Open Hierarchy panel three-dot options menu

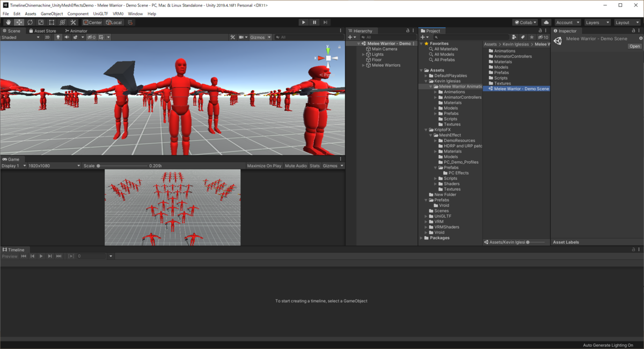click(414, 31)
